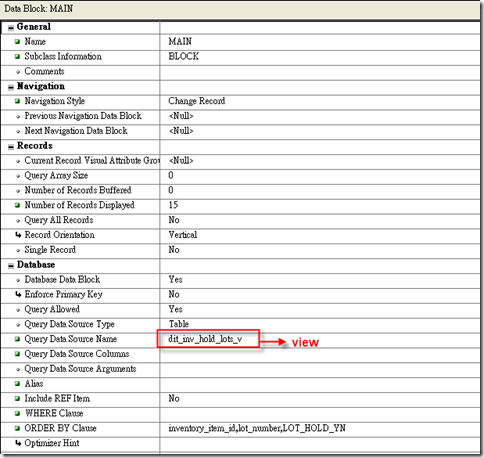
Task: Click dot icon by Current Record Visual Attribute
Action: (18, 161)
